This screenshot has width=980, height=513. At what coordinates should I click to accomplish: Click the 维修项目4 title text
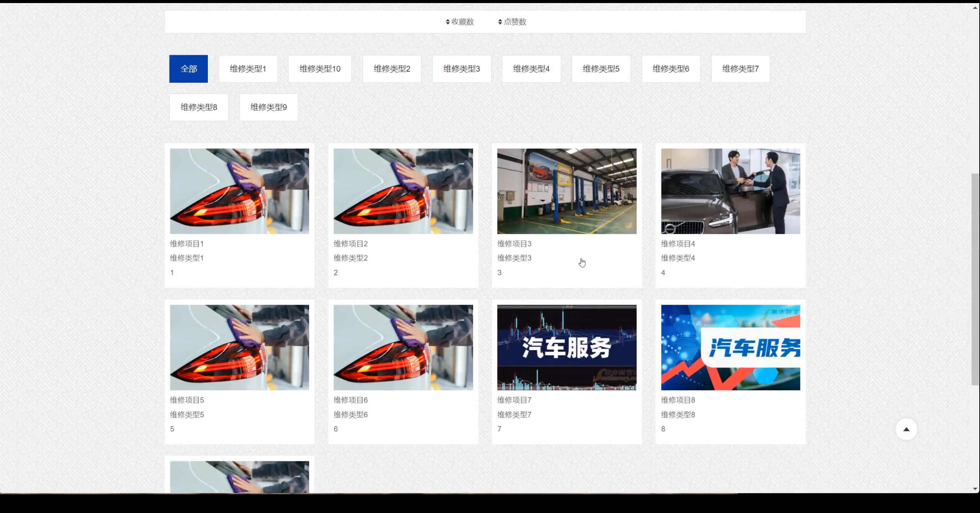coord(678,244)
